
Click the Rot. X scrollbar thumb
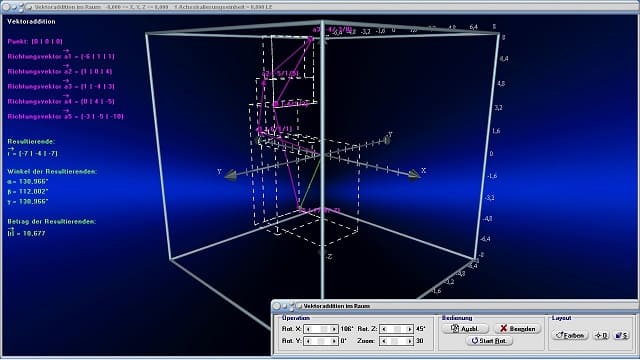(324, 329)
